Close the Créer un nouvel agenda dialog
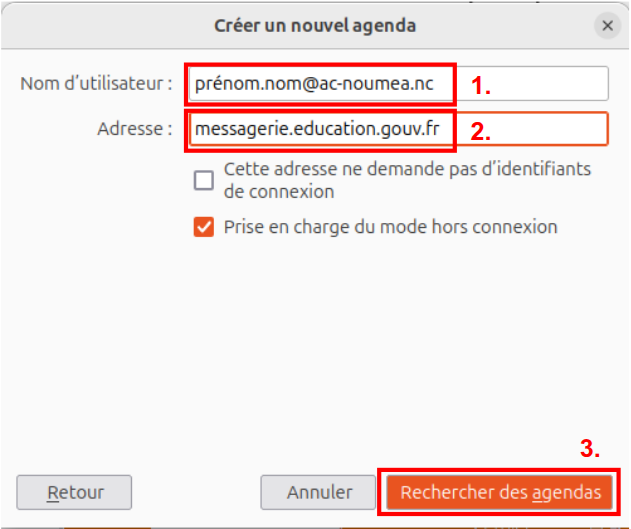Screen dimensions: 631x529 [607, 26]
